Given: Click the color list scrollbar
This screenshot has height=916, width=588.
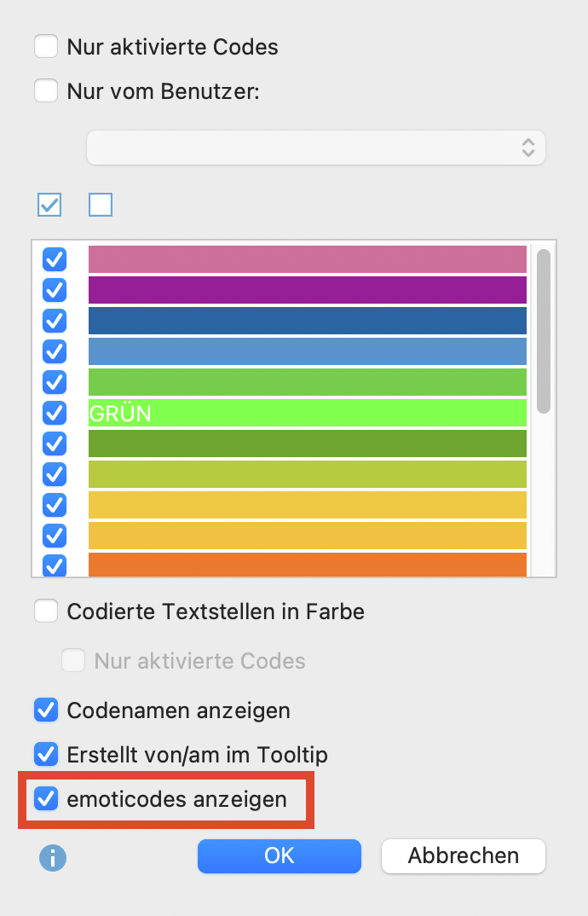Looking at the screenshot, I should [543, 331].
